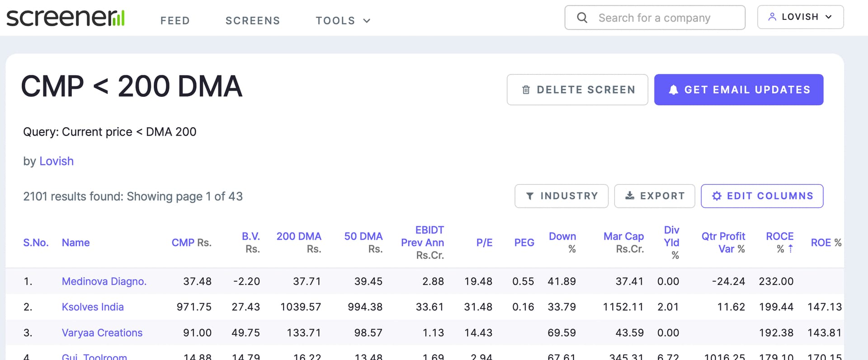Open EDIT COLUMNS
Screen dimensions: 868x360
click(x=762, y=196)
